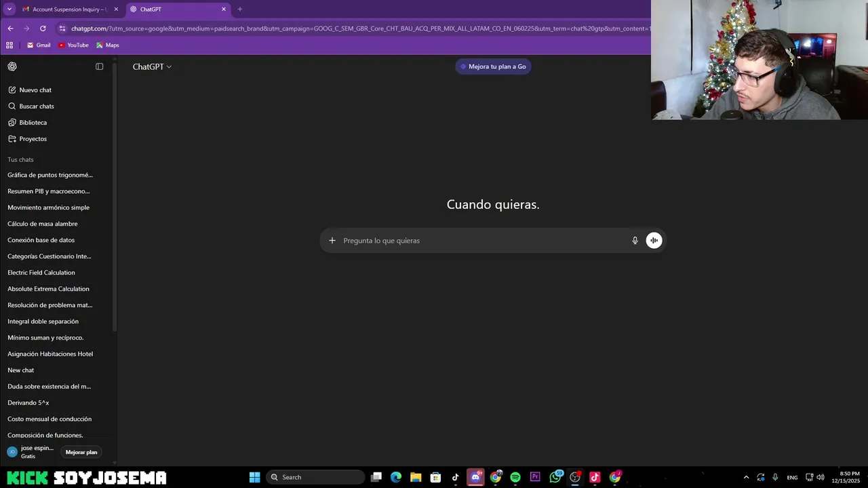Collapse the sidebar with the panel icon
This screenshot has width=868, height=488.
pyautogui.click(x=100, y=66)
